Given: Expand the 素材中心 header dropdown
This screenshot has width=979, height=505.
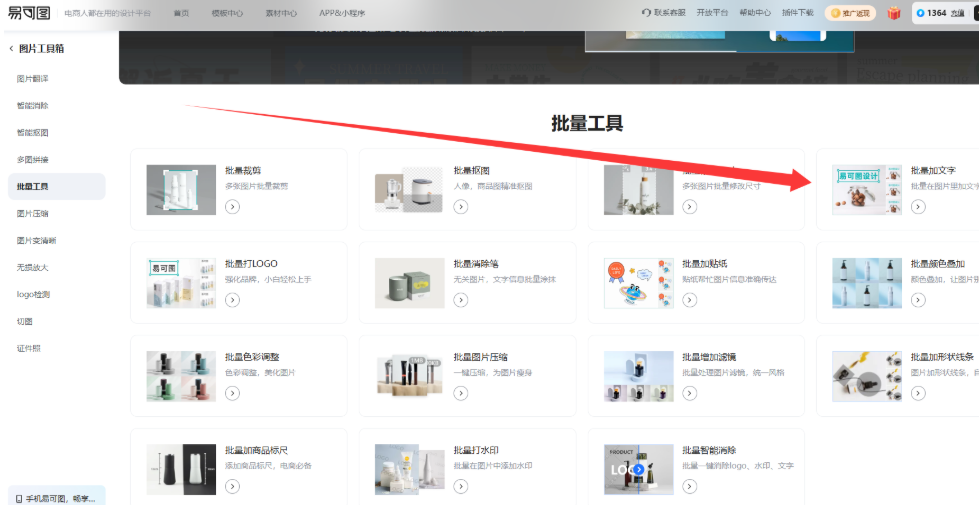Looking at the screenshot, I should coord(282,13).
